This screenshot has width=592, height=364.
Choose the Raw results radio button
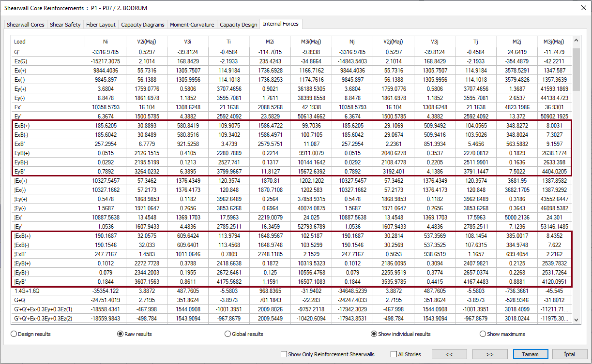[x=120, y=334]
